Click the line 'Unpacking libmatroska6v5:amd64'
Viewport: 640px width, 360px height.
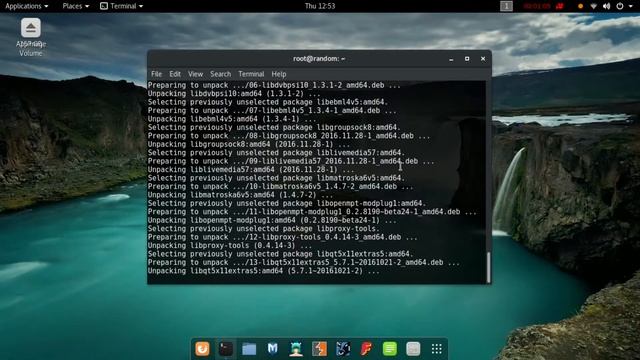pos(240,195)
